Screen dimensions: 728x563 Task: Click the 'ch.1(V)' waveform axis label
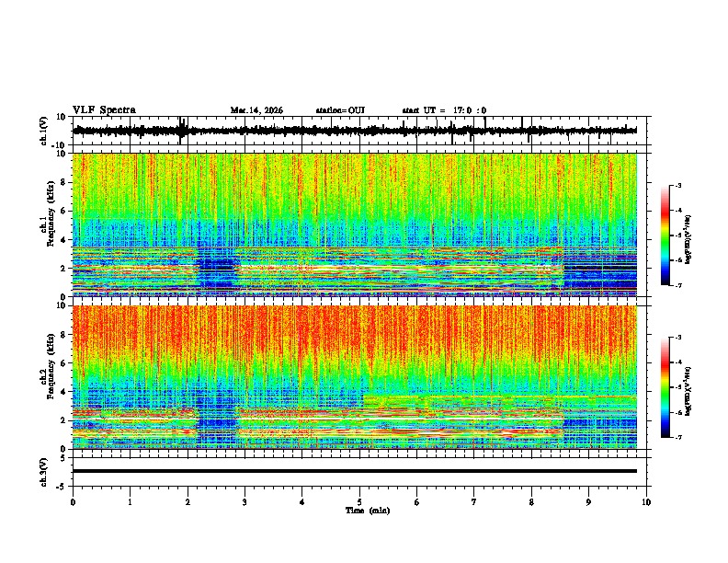pyautogui.click(x=44, y=131)
